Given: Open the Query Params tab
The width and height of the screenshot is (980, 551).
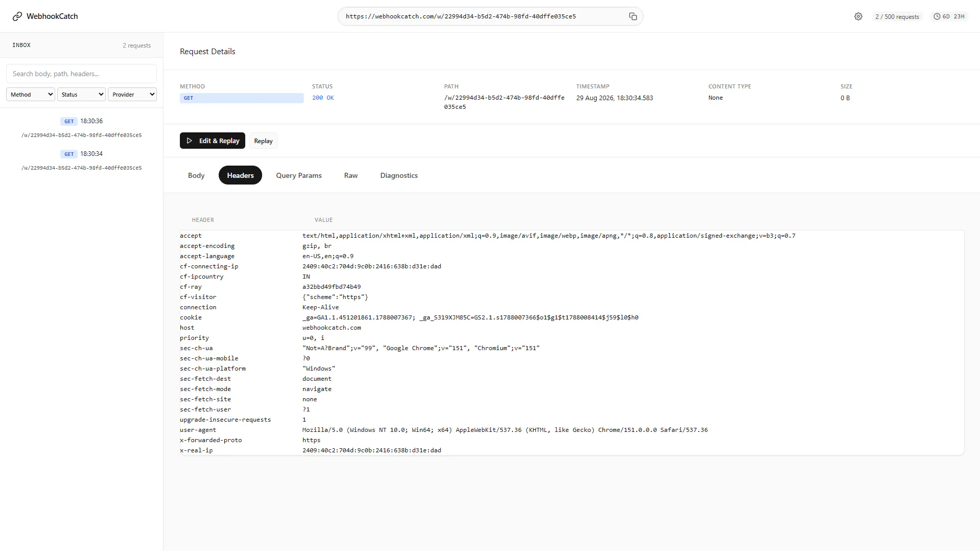Looking at the screenshot, I should pyautogui.click(x=299, y=175).
